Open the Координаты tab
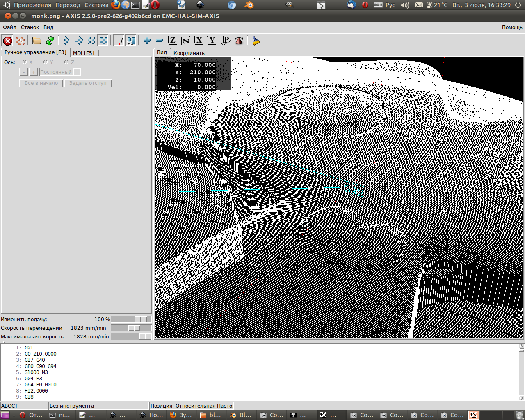This screenshot has width=525, height=420. [189, 53]
